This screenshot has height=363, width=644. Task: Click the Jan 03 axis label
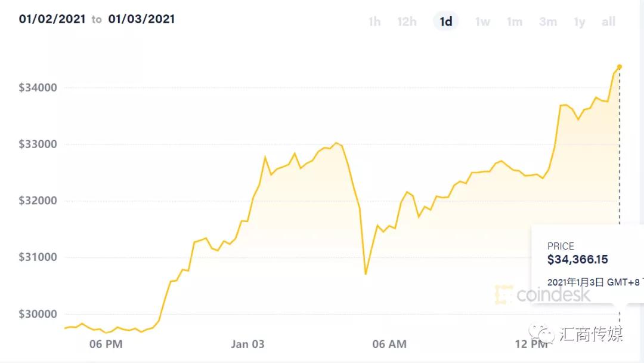click(x=247, y=344)
